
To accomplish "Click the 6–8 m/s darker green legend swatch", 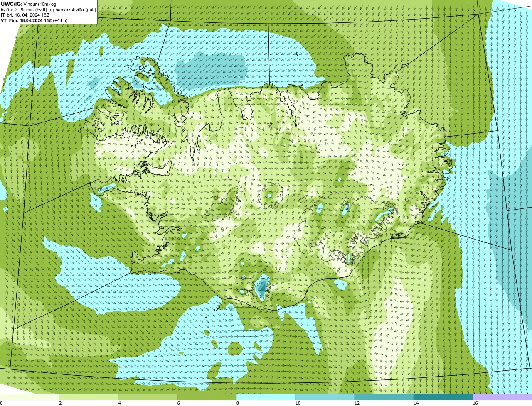I will 207,397.
